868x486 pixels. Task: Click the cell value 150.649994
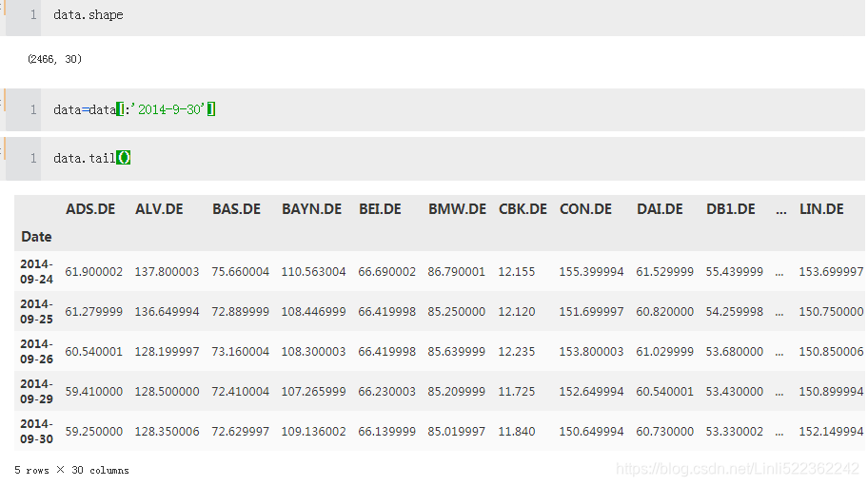point(591,431)
